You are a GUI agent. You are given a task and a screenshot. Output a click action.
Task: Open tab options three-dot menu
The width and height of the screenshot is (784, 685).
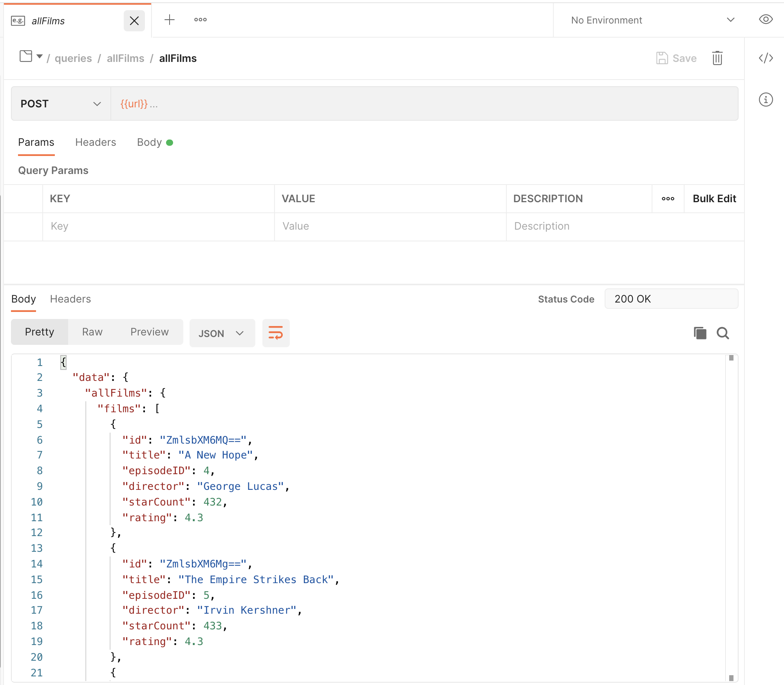pyautogui.click(x=200, y=20)
